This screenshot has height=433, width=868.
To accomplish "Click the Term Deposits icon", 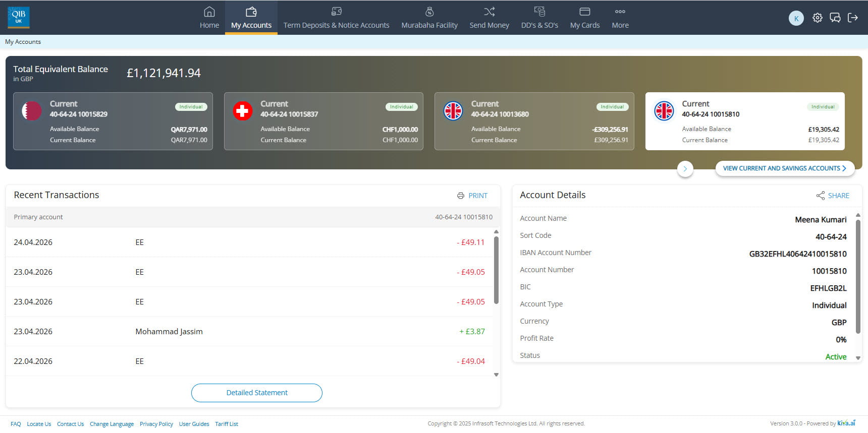I will tap(337, 12).
